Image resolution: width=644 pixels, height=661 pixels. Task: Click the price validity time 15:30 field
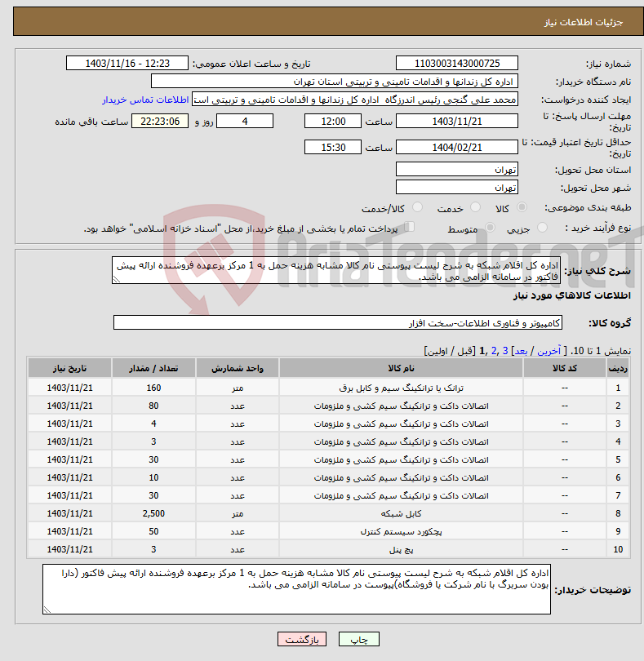[x=333, y=147]
